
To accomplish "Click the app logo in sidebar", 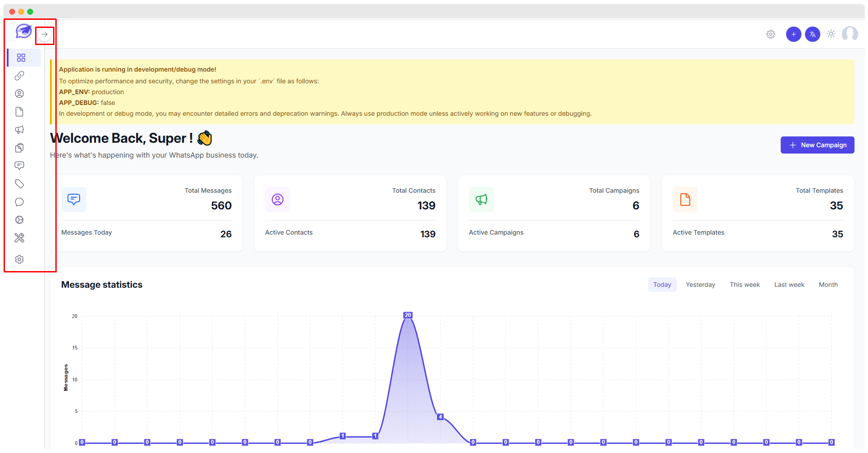I will (x=23, y=31).
